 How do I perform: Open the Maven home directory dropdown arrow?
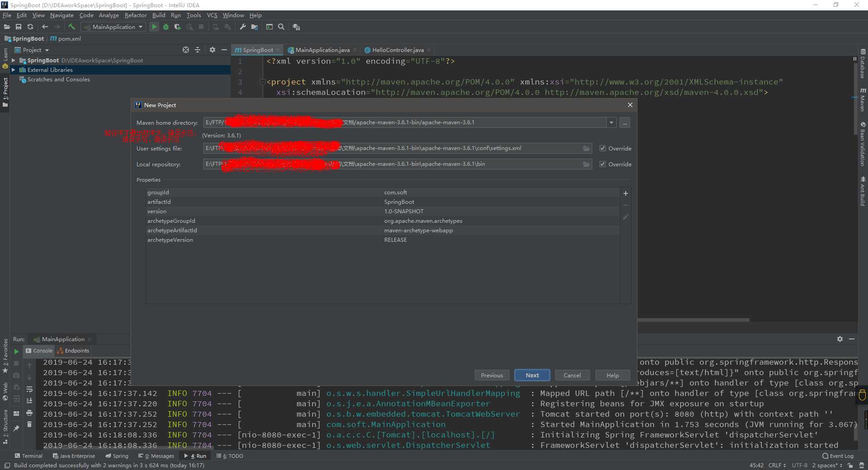coord(611,122)
